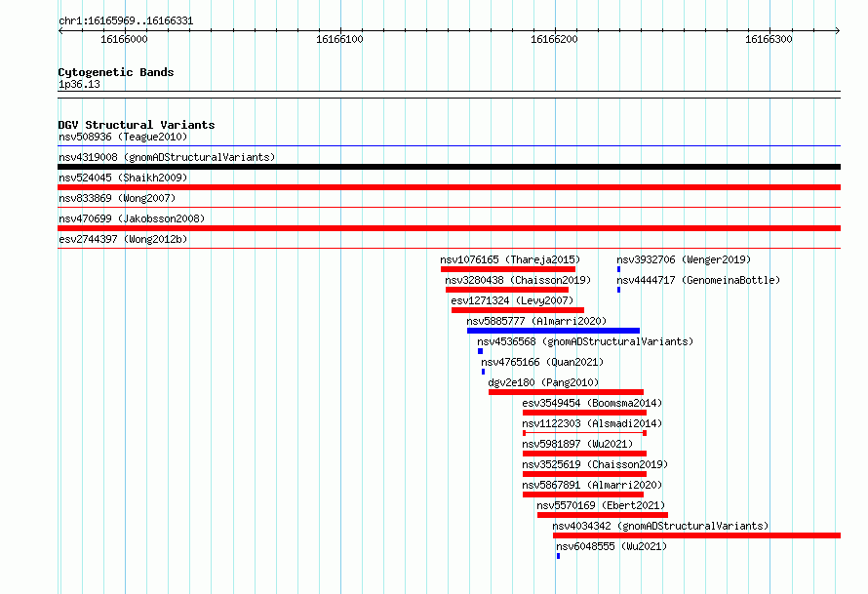The height and width of the screenshot is (594, 868).
Task: Click the red nsv5867891 feature bar
Action: click(x=583, y=495)
